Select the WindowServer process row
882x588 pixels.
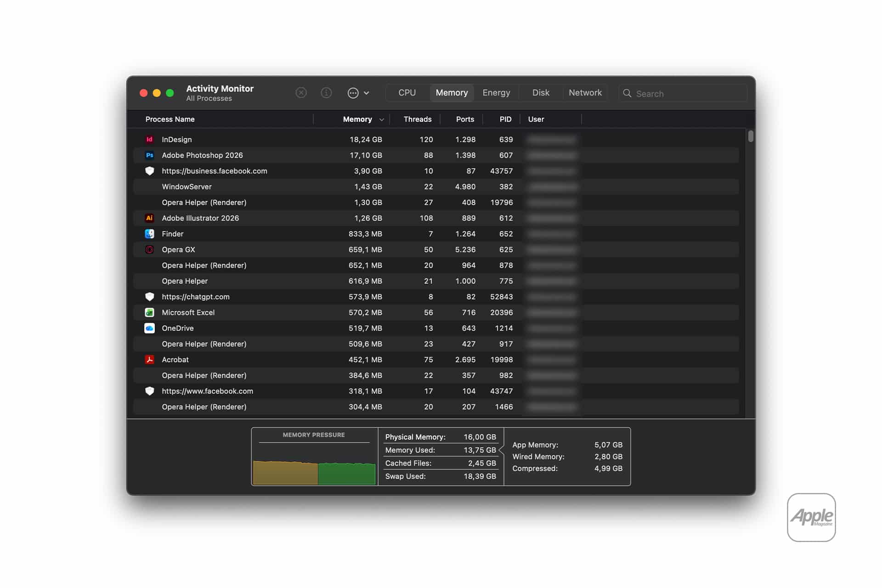[436, 187]
